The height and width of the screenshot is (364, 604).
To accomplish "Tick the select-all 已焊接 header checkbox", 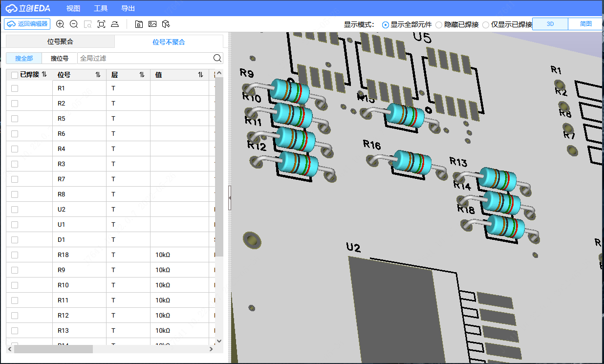I will (15, 75).
